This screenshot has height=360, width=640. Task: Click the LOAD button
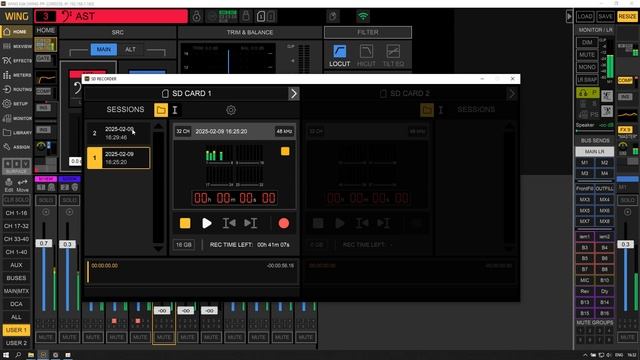click(585, 16)
